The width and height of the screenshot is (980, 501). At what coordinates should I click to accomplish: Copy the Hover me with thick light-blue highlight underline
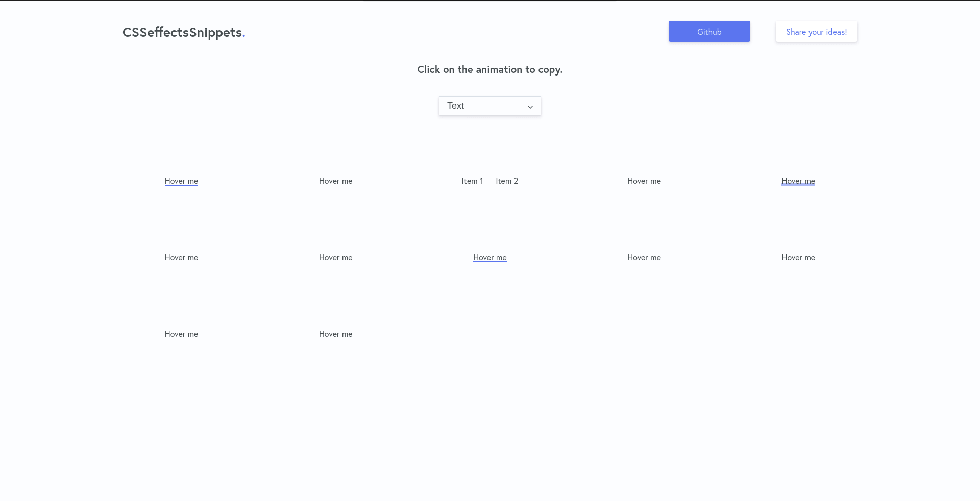pyautogui.click(x=798, y=181)
